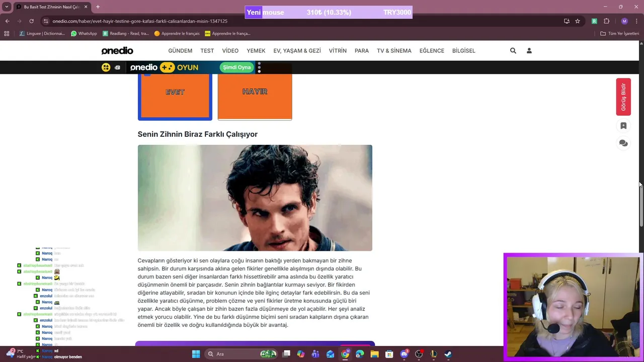Open the WhatsApp bookmark
Screen dimensions: 644x362
tap(84, 34)
